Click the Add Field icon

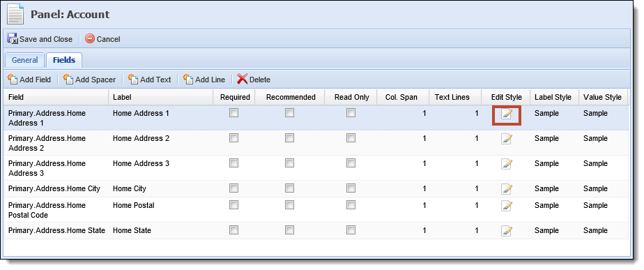13,79
